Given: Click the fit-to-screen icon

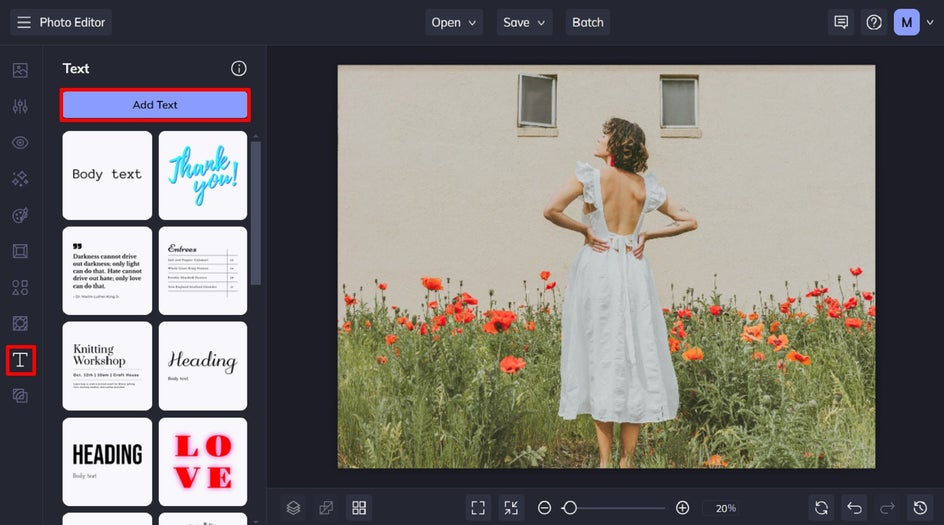Looking at the screenshot, I should (478, 508).
